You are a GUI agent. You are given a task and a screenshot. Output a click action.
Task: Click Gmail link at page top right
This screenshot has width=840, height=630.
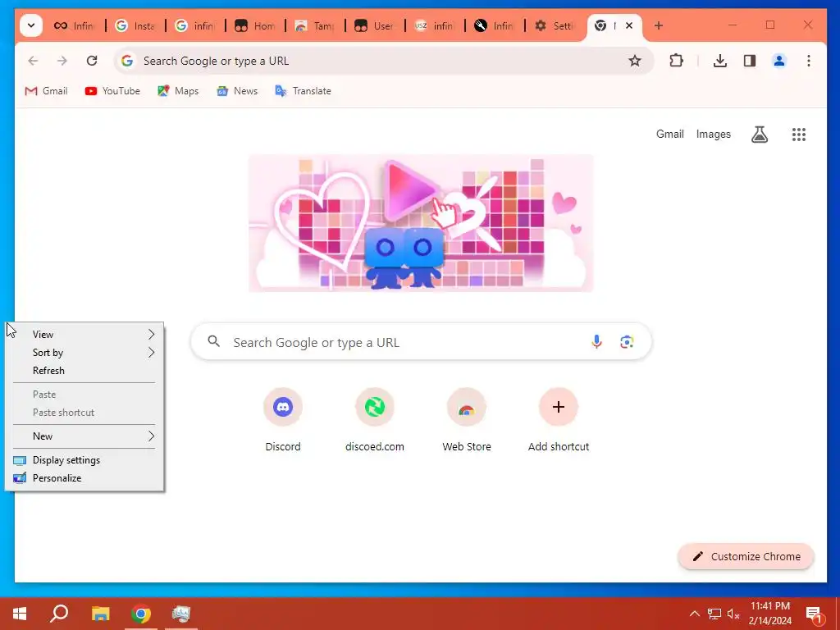coord(669,134)
